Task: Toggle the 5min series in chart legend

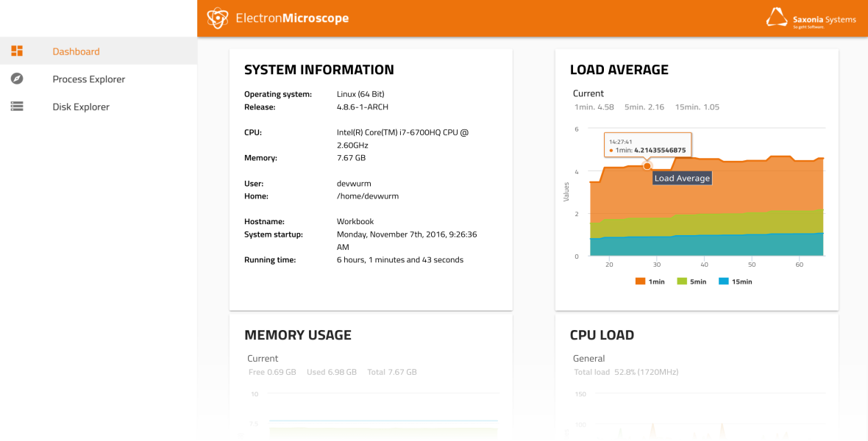Action: [698, 282]
